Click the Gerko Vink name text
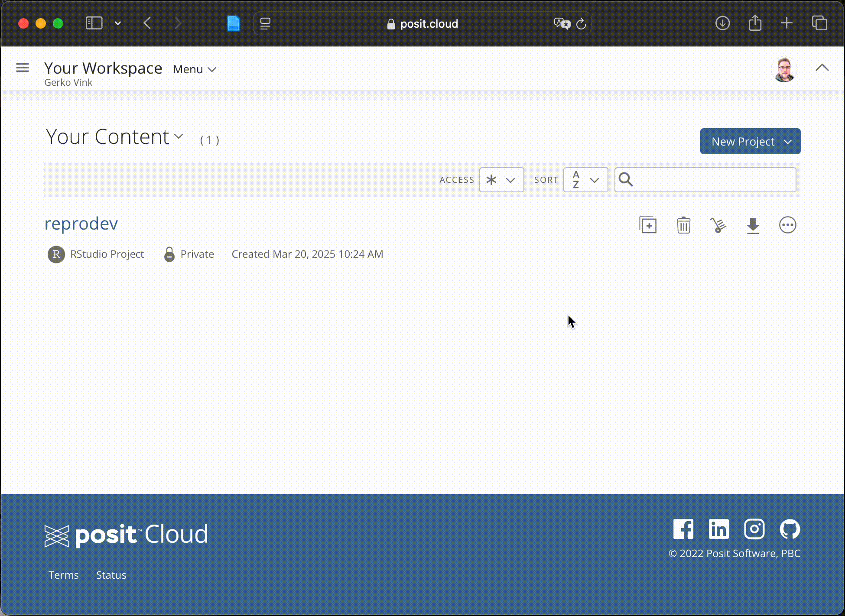Viewport: 845px width, 616px height. click(68, 82)
